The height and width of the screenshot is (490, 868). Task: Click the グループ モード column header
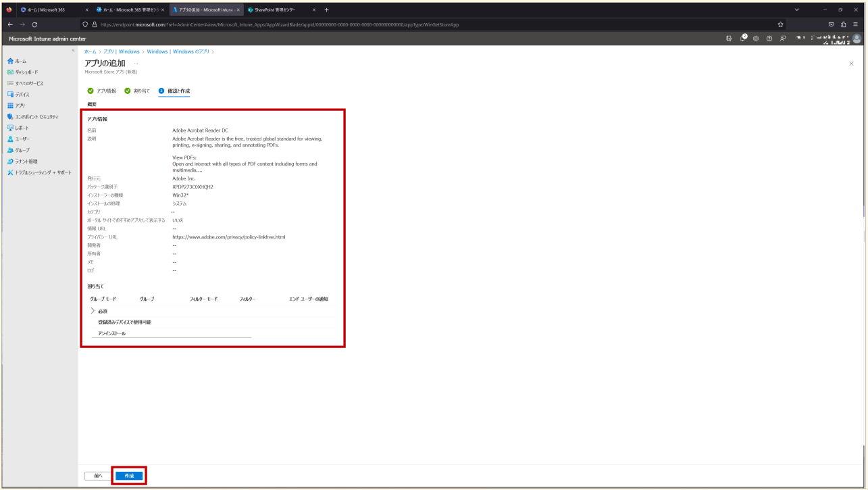tap(103, 299)
